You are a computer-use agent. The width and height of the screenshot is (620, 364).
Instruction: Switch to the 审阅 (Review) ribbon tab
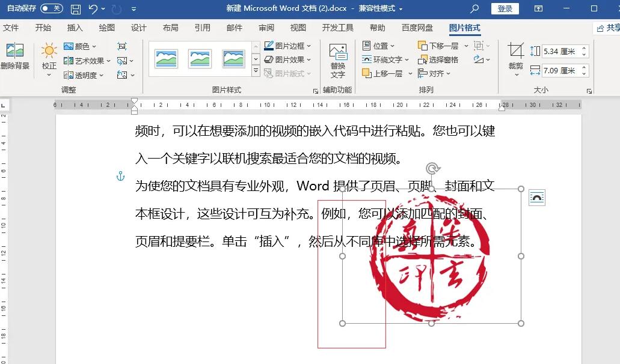coord(265,27)
